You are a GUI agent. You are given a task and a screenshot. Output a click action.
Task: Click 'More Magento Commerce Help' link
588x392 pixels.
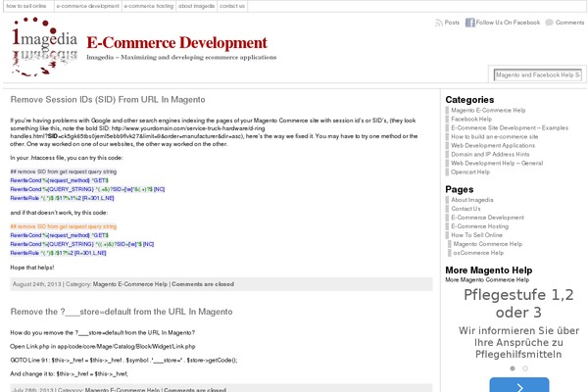point(487,280)
